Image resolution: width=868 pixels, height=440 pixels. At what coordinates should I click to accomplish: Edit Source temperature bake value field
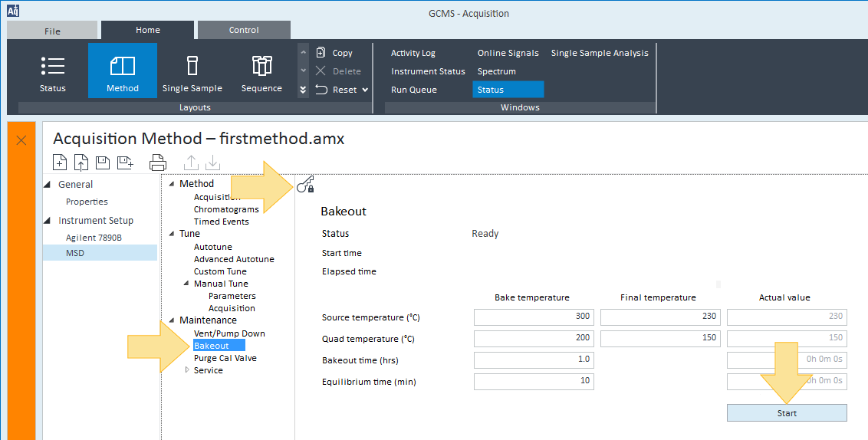tap(534, 317)
